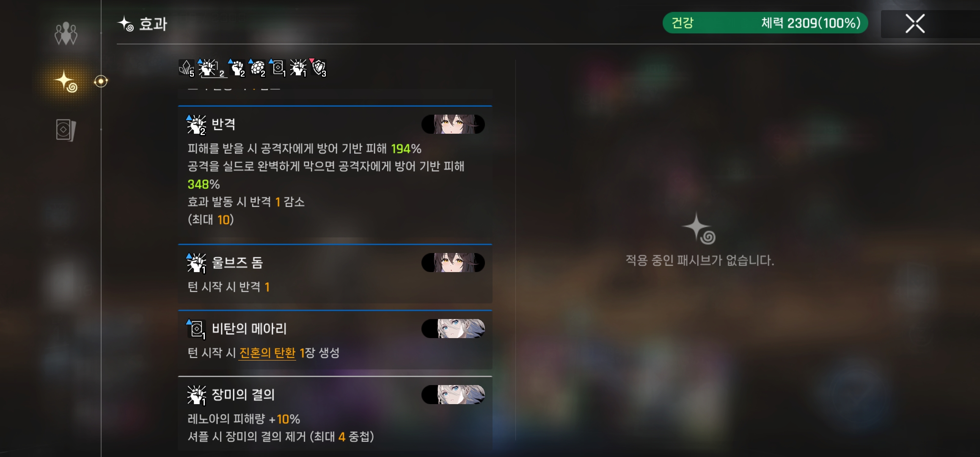Select the sparkle effects sidebar tab
The width and height of the screenshot is (980, 457).
66,81
